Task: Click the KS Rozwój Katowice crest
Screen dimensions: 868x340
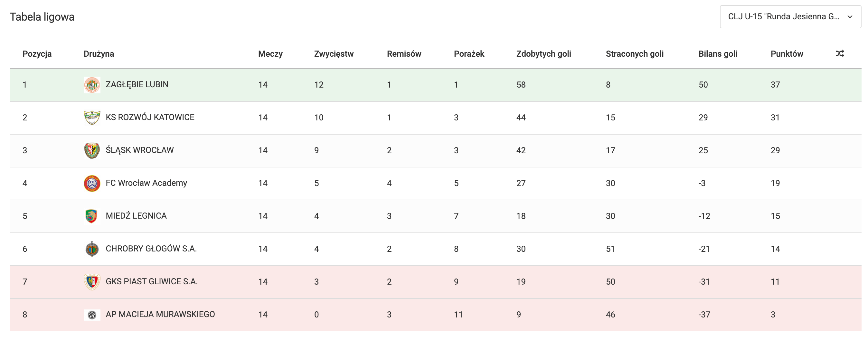Action: [92, 118]
